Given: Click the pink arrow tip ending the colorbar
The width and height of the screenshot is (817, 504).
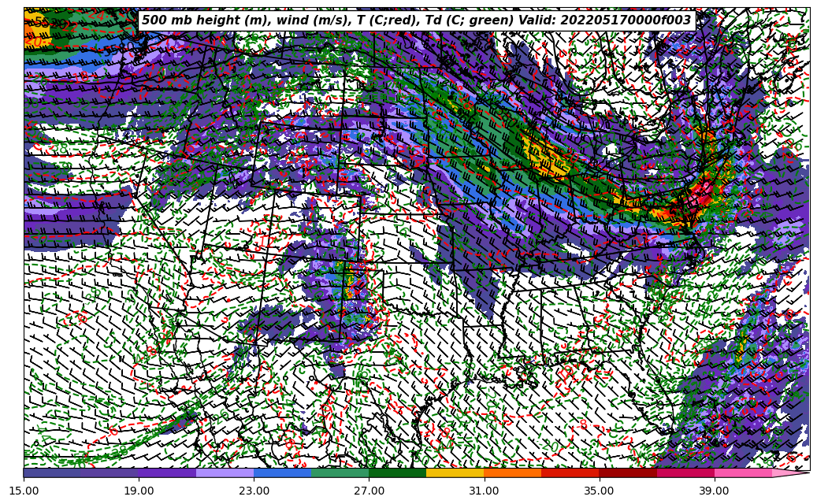Looking at the screenshot, I should pyautogui.click(x=791, y=472).
